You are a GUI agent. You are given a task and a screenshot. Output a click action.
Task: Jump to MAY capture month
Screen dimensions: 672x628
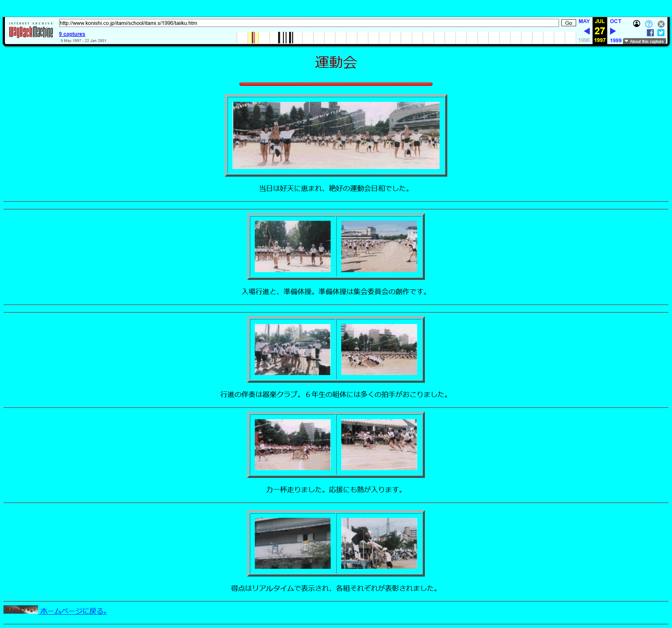point(584,21)
